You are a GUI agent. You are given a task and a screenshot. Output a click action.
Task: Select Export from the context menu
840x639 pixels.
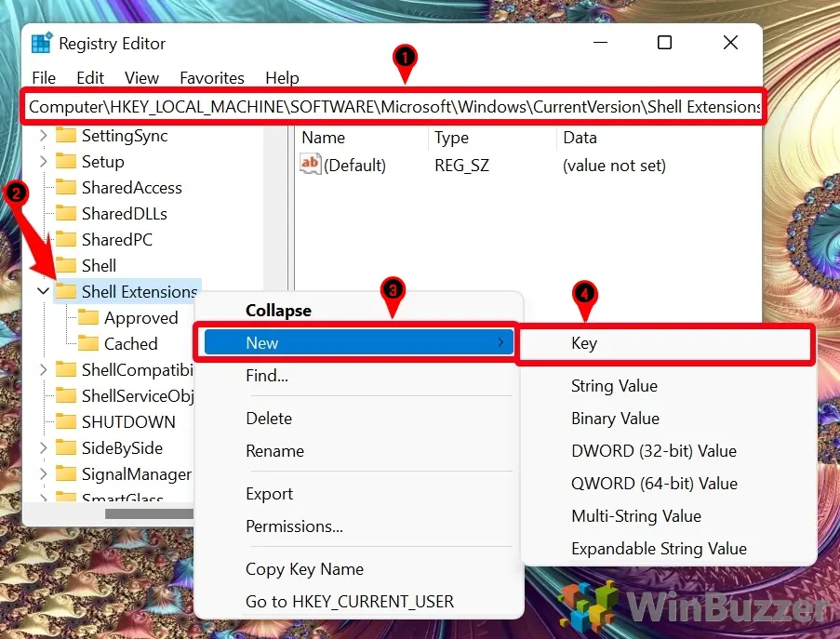coord(270,494)
